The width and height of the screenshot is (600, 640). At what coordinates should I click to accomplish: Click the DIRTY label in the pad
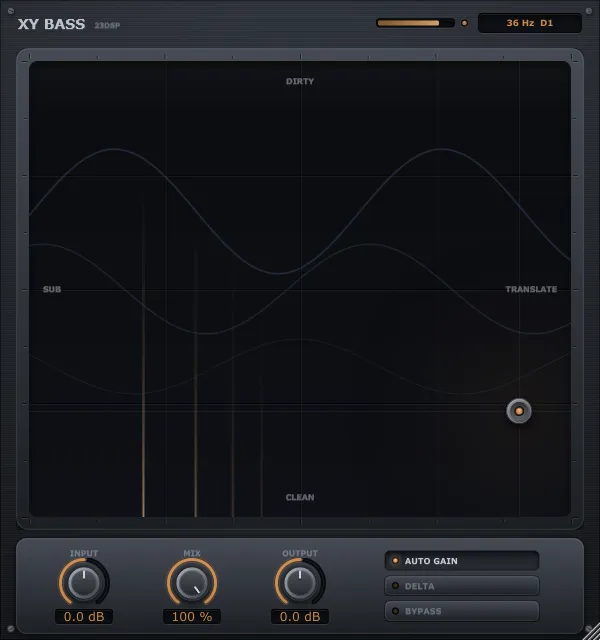click(x=300, y=81)
